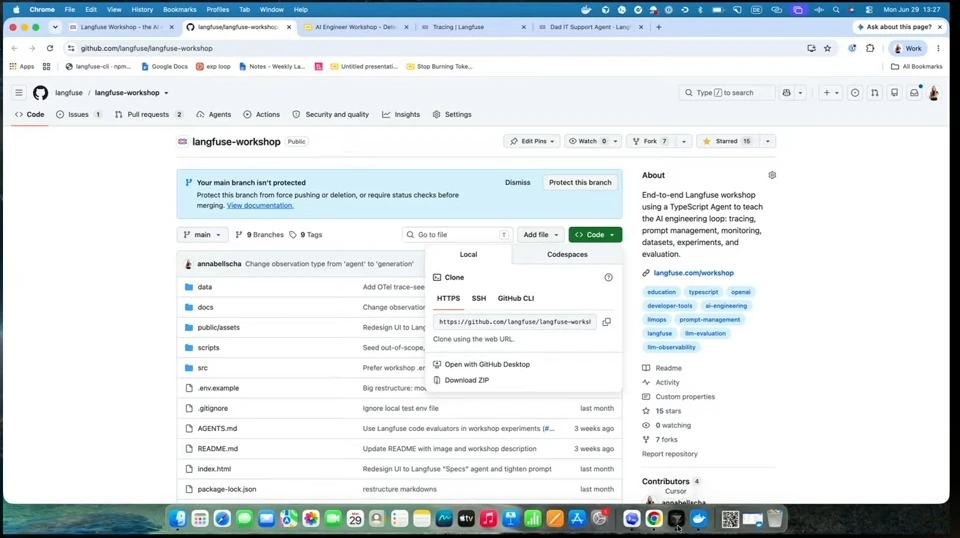Choose Download ZIP

tap(467, 380)
